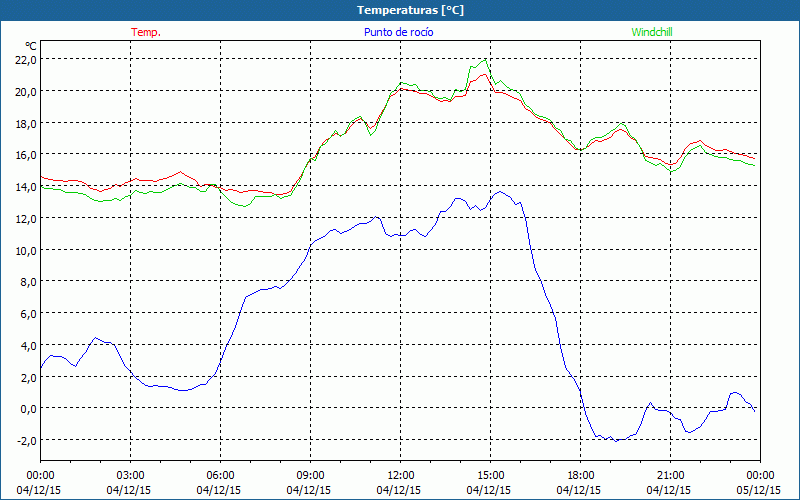The height and width of the screenshot is (500, 800).
Task: Click the °C unit label above y-axis
Action: (x=31, y=45)
